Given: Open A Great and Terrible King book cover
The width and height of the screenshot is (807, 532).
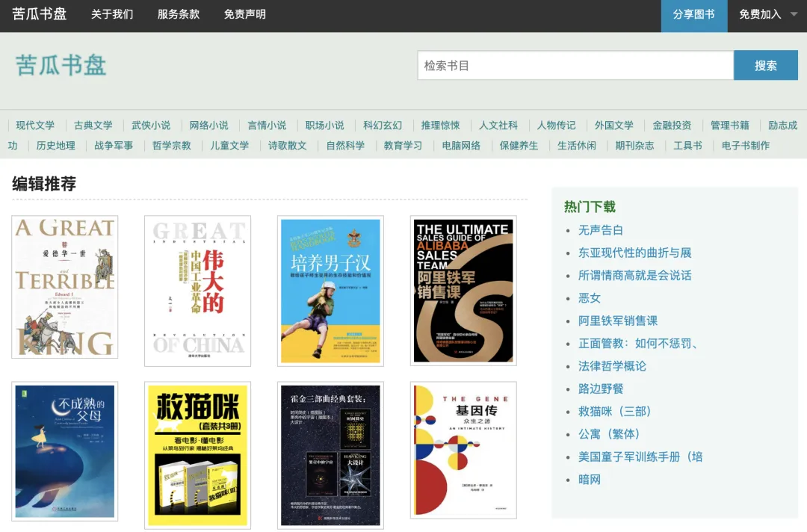Looking at the screenshot, I should [x=65, y=287].
